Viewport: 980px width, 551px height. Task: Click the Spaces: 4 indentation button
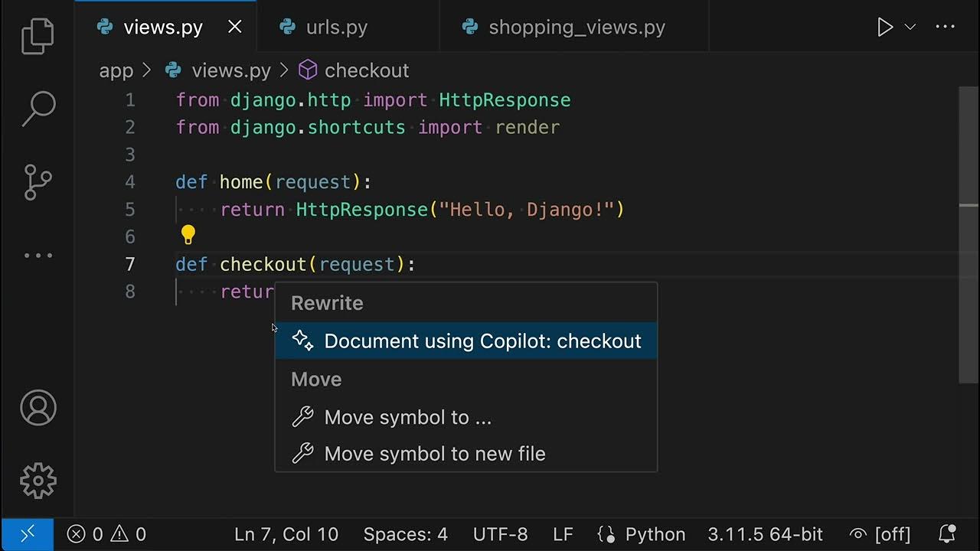[x=405, y=533]
